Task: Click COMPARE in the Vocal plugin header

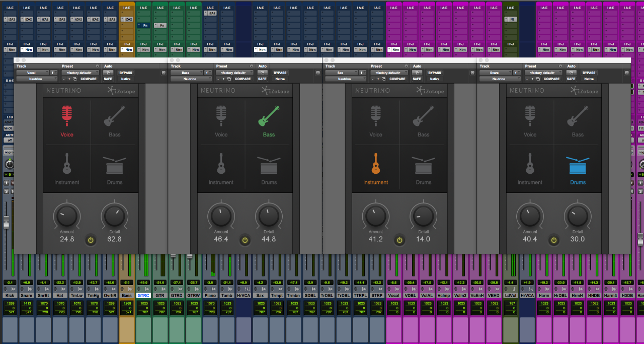Action: (88, 79)
